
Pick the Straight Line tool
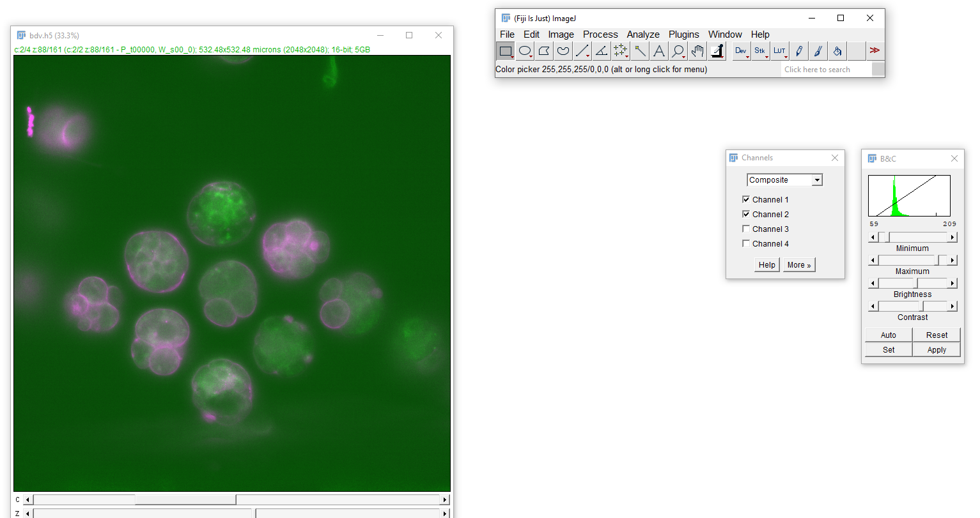pos(582,51)
